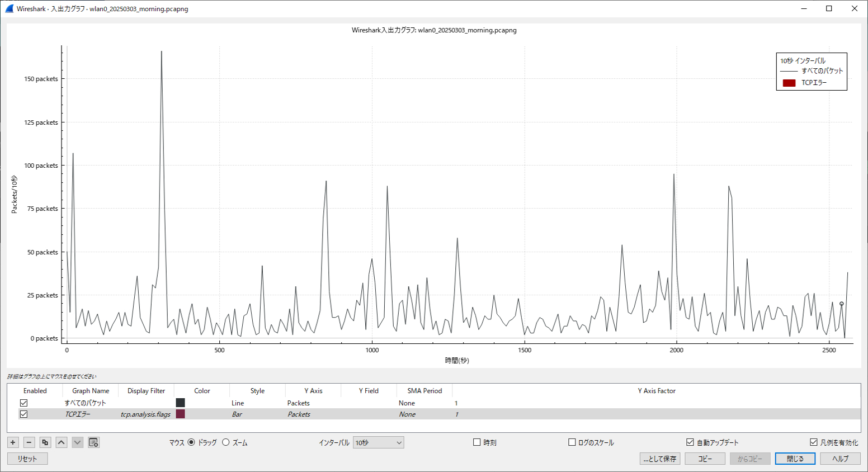Move graph down with arrow icon
The width and height of the screenshot is (868, 472).
point(78,442)
